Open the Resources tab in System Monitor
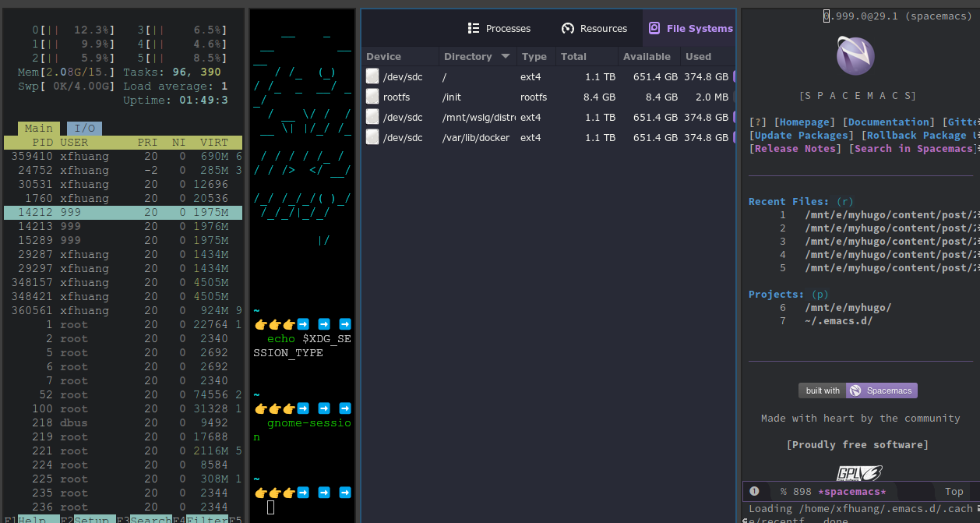 click(x=594, y=28)
